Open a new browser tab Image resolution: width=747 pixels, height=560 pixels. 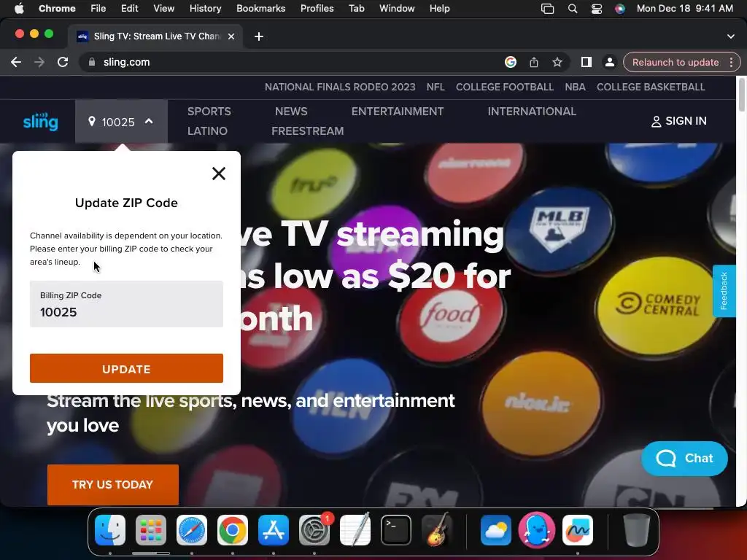(259, 36)
